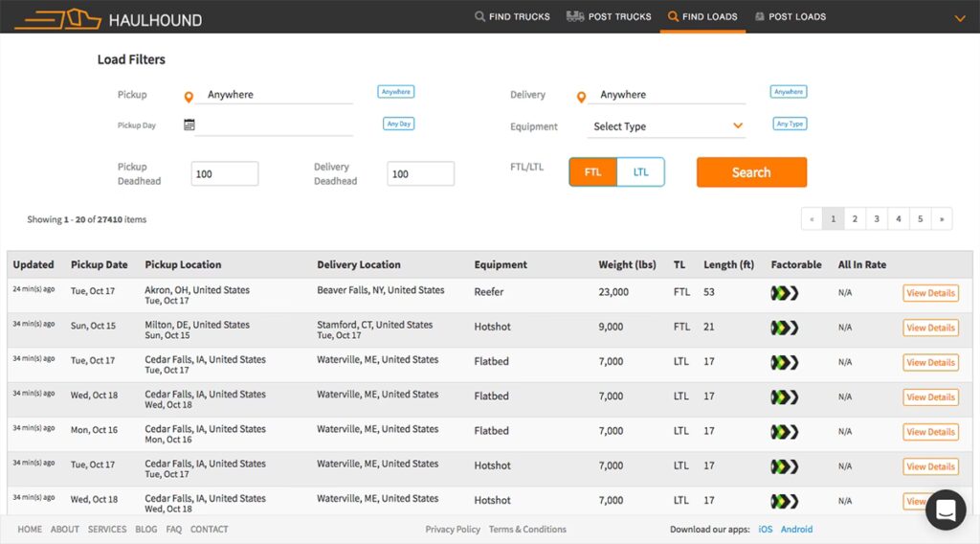
Task: Click the Delivery location pin icon
Action: tap(581, 96)
